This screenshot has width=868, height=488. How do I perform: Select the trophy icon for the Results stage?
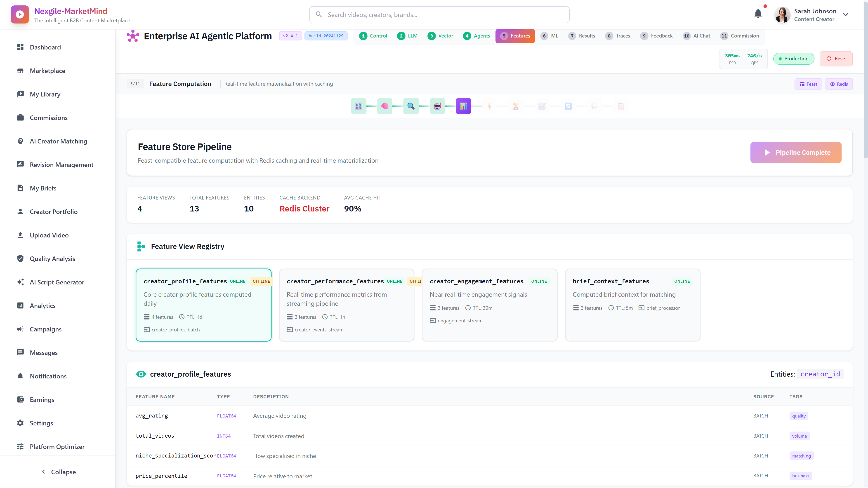click(516, 106)
